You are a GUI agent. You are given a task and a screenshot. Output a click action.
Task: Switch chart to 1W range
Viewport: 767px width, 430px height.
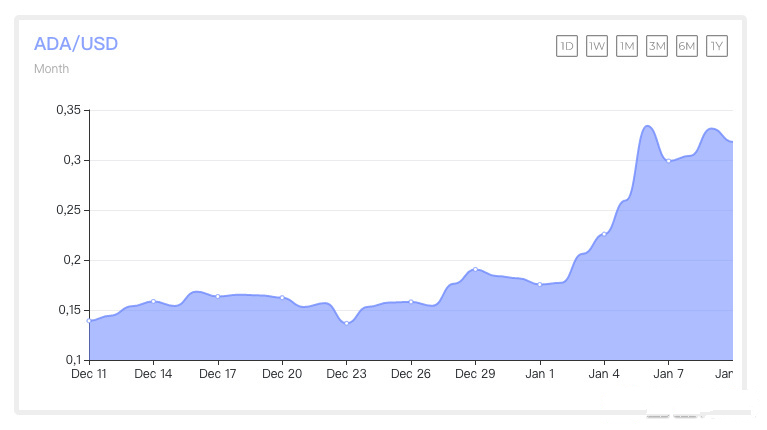[597, 46]
